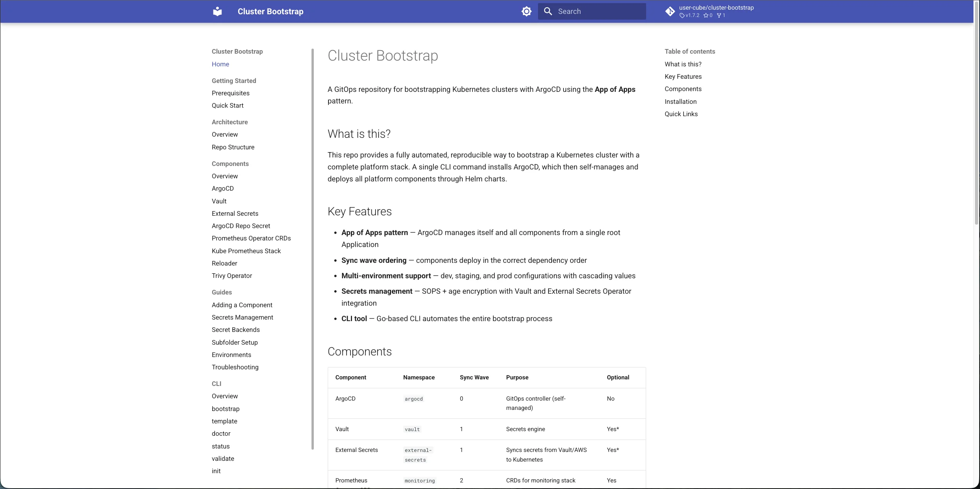Click the 'Secrets engine' purpose cell
Image resolution: width=980 pixels, height=489 pixels.
tap(525, 429)
